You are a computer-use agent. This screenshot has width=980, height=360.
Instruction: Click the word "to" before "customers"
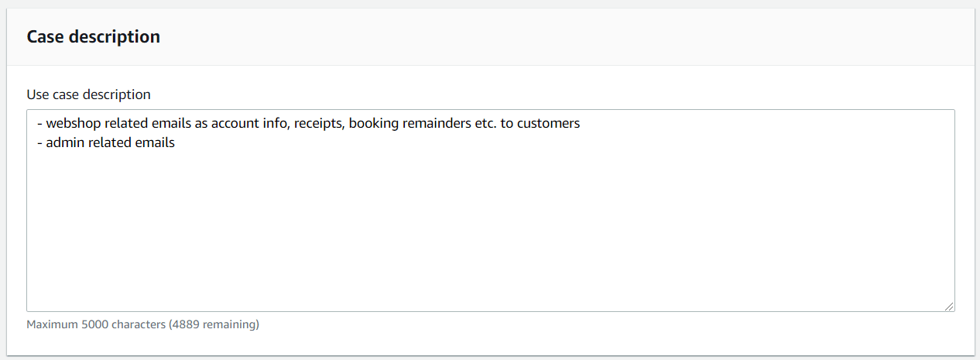(506, 123)
